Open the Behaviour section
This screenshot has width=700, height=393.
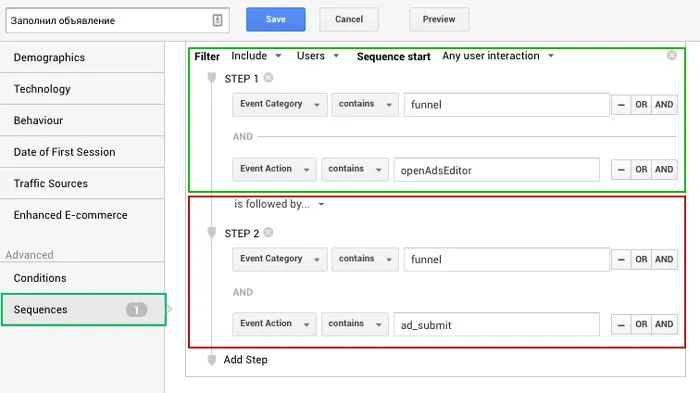click(82, 121)
